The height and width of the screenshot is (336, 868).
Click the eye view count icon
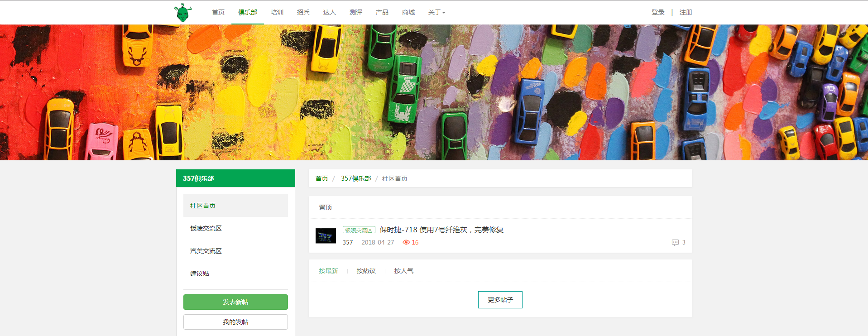pyautogui.click(x=406, y=242)
